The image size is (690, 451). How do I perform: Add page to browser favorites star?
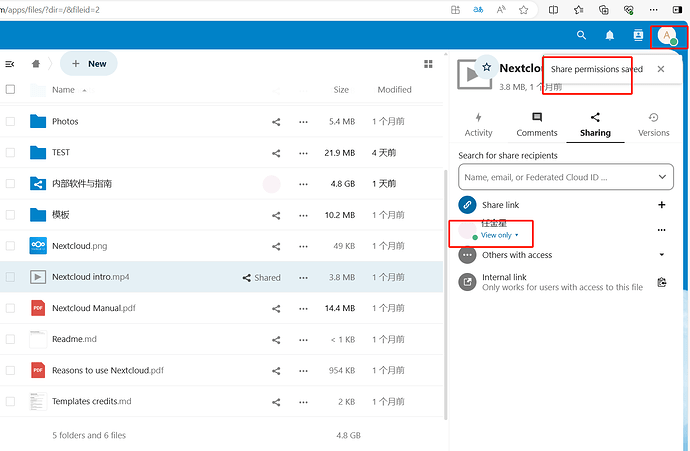[523, 10]
